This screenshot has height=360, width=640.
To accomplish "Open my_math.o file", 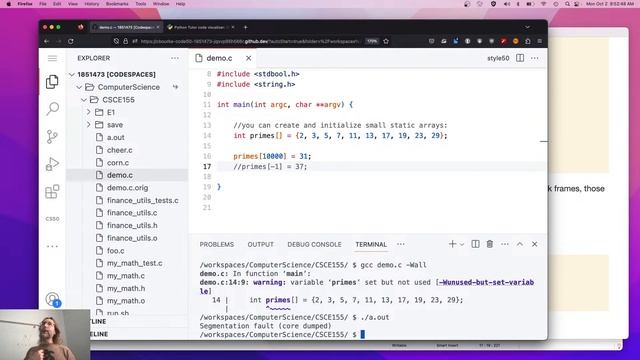I will [x=126, y=301].
